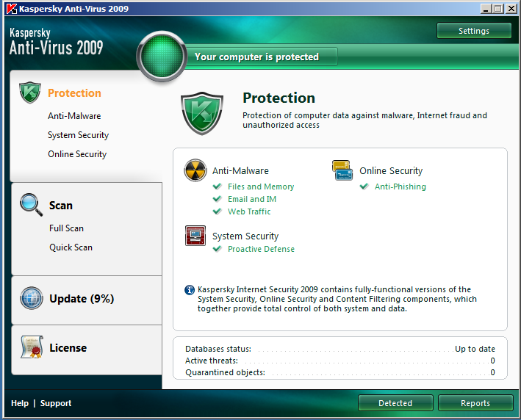This screenshot has height=420, width=521.
Task: Select Anti-Malware in the sidebar
Action: 74,116
